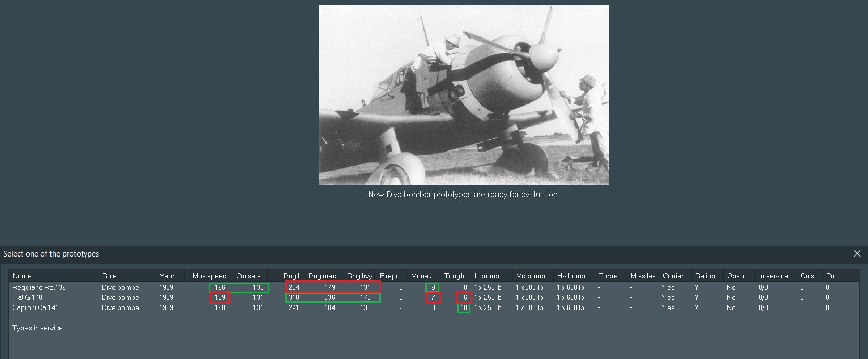Sort by Year column header
The image size is (868, 359).
[x=170, y=276]
